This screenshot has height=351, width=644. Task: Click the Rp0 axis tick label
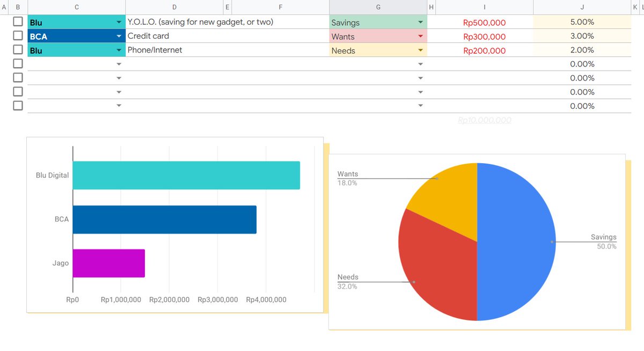(72, 299)
